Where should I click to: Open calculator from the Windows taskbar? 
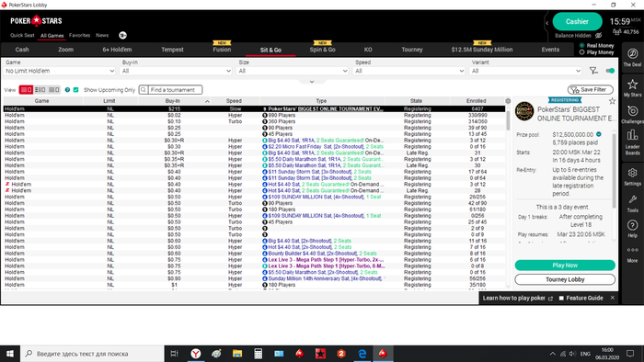tap(258, 354)
